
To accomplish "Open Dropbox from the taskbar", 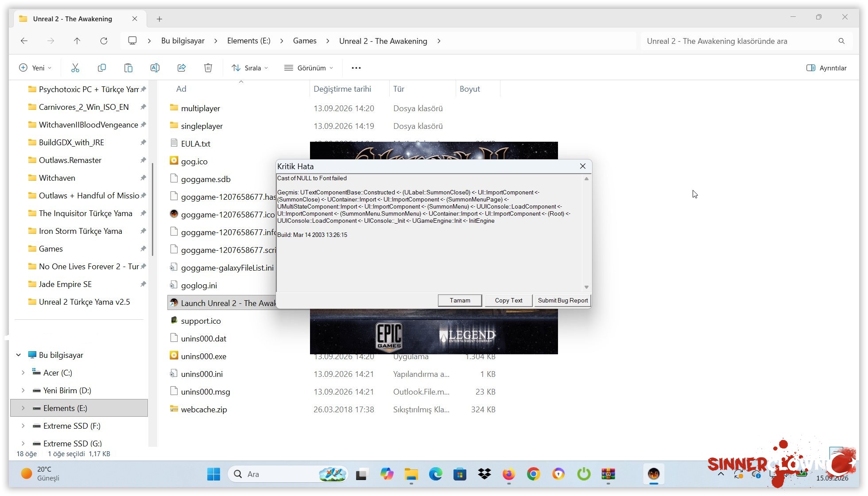I will tap(484, 474).
